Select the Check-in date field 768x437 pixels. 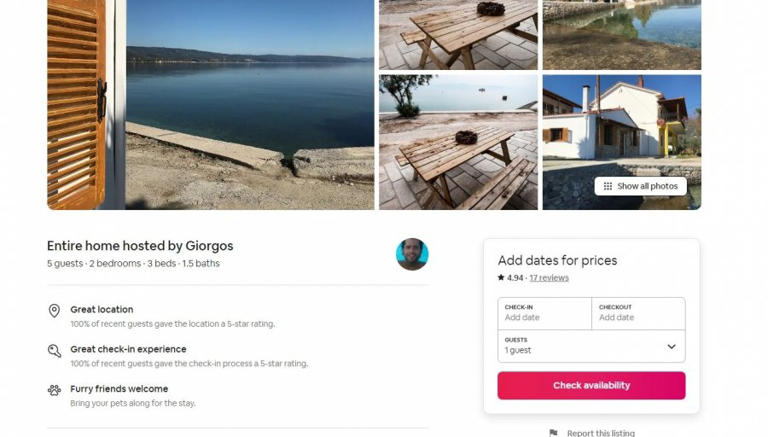coord(544,313)
